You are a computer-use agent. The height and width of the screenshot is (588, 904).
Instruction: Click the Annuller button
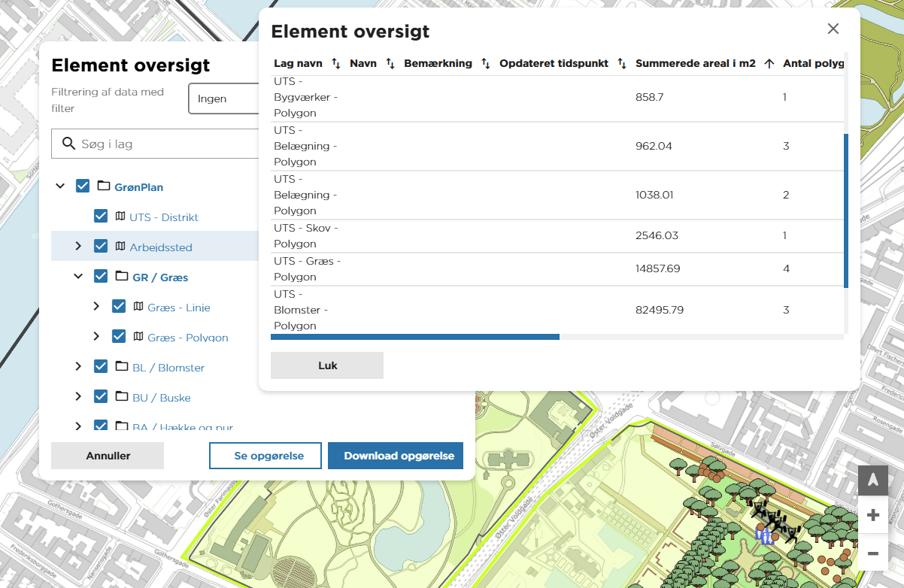click(108, 456)
